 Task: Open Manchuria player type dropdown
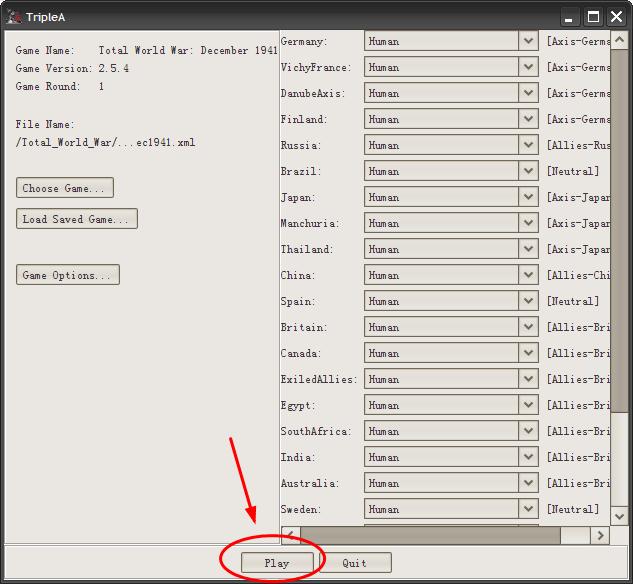(451, 223)
